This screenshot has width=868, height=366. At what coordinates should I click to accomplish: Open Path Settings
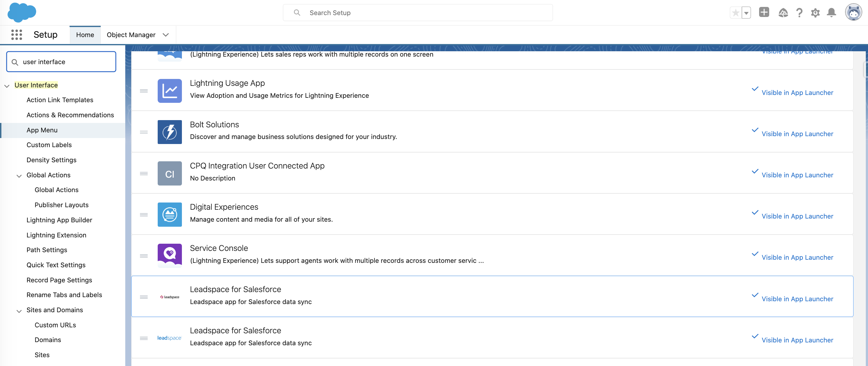click(x=47, y=250)
